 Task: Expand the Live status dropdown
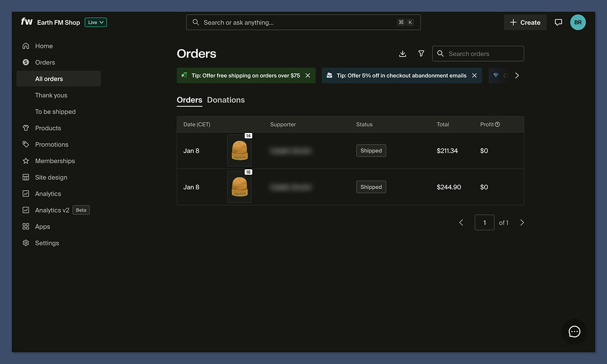coord(96,22)
